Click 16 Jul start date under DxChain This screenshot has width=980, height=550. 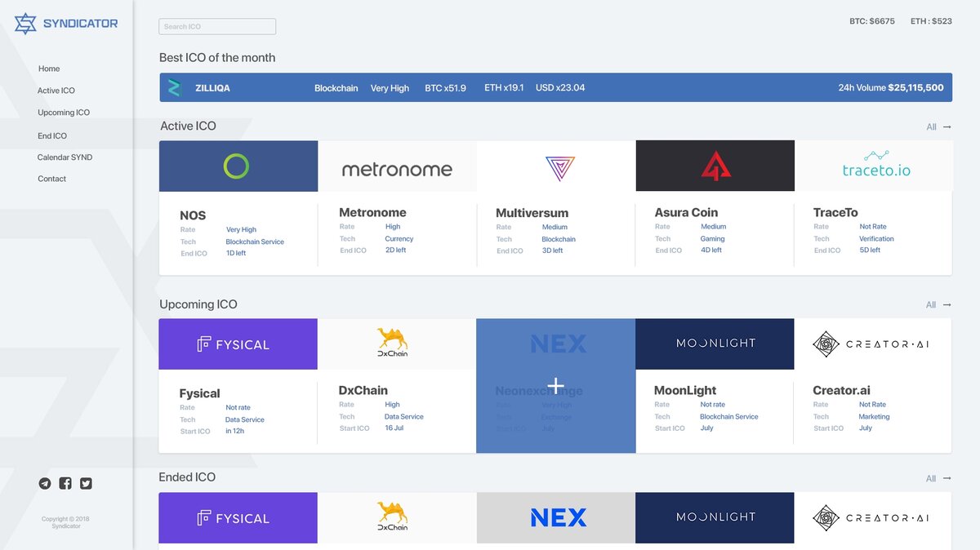pos(394,428)
